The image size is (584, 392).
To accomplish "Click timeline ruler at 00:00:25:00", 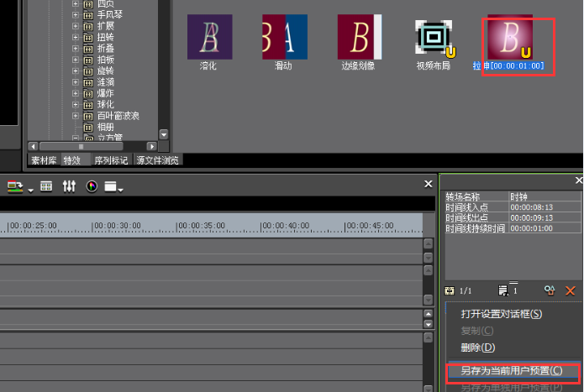I will point(33,226).
